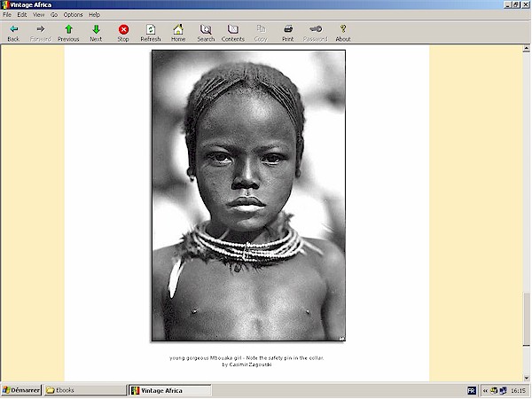The height and width of the screenshot is (399, 532).
Task: Open the Go menu
Action: point(54,14)
